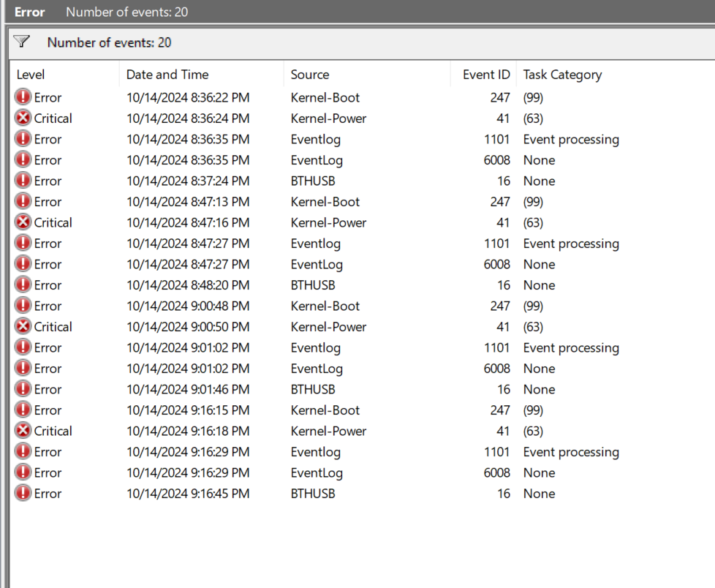Select the date 10/14/2024 8:36:22 PM
Viewport: 715px width, 588px height.
tap(188, 97)
